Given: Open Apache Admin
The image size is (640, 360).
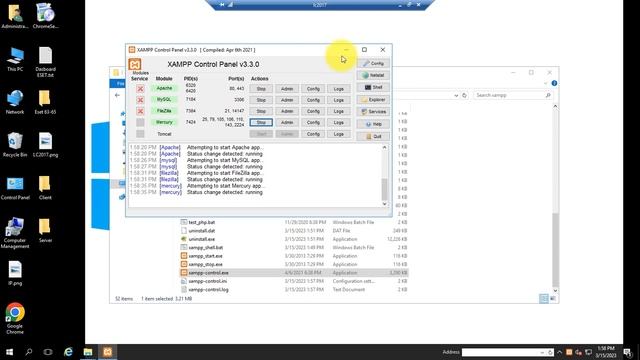Looking at the screenshot, I should (287, 89).
